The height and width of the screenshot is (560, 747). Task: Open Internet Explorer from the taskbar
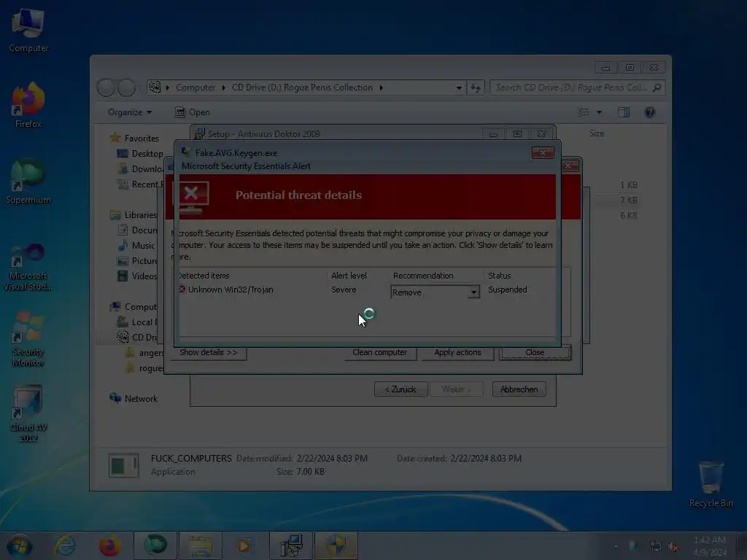[x=65, y=545]
